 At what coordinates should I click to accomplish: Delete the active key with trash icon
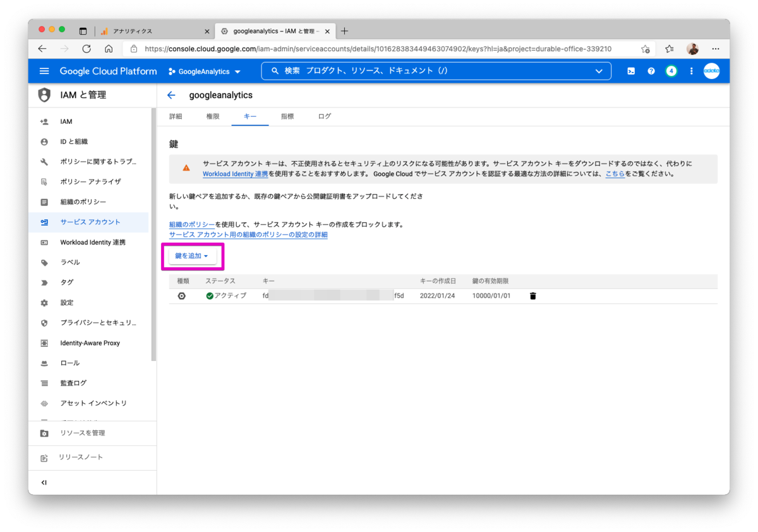tap(532, 295)
